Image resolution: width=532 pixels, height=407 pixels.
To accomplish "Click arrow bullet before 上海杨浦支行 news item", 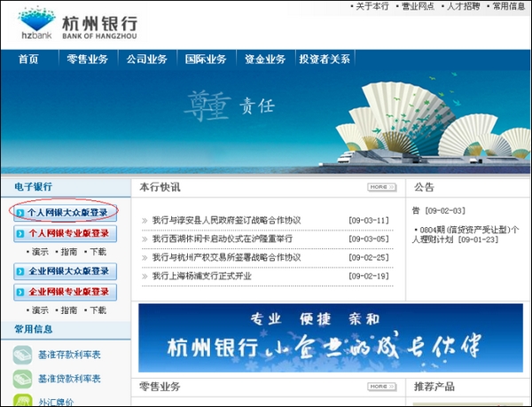I will (x=145, y=277).
